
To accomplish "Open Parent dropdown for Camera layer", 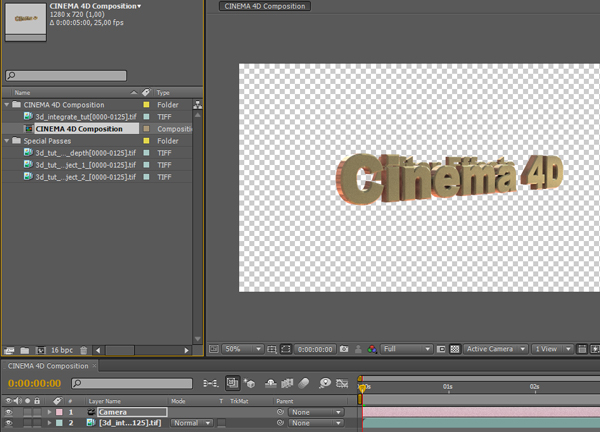I will click(316, 412).
